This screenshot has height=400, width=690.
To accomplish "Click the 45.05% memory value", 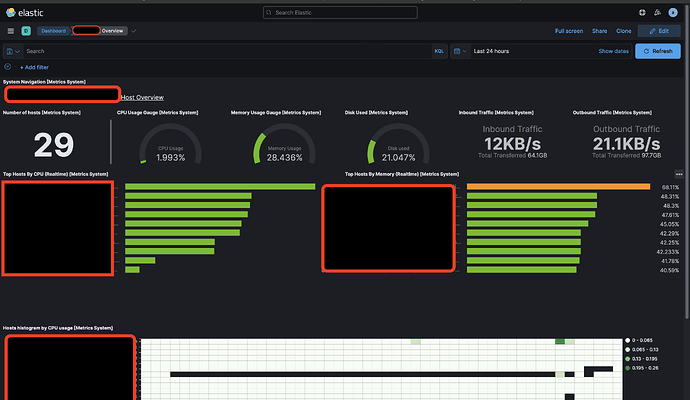I will (x=669, y=224).
